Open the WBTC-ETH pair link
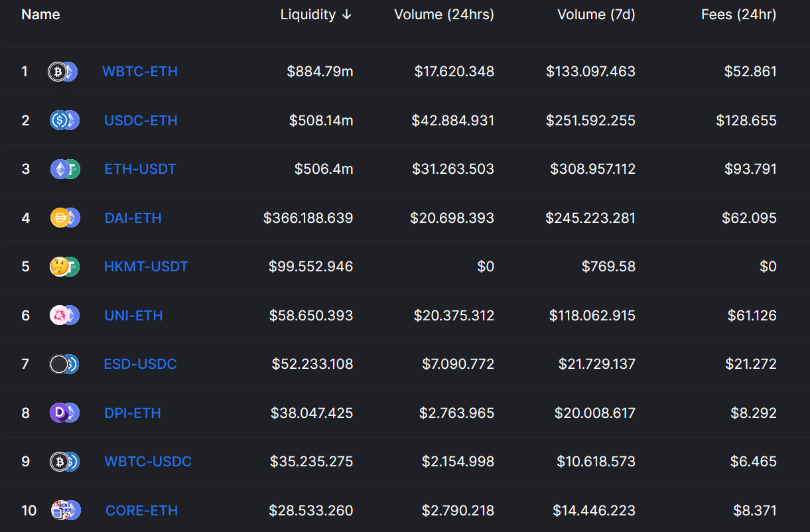Image resolution: width=810 pixels, height=532 pixels. (140, 72)
